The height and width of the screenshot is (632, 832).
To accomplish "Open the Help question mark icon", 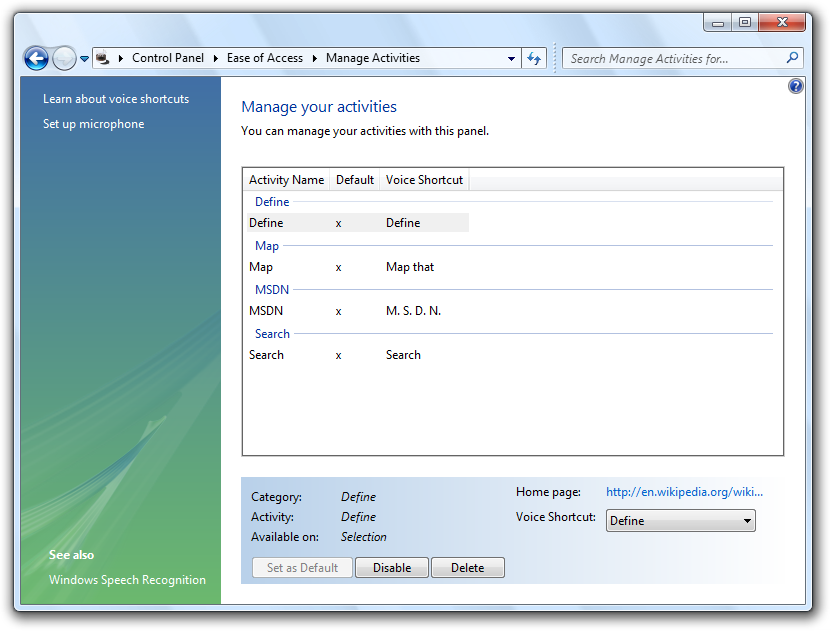I will click(795, 86).
